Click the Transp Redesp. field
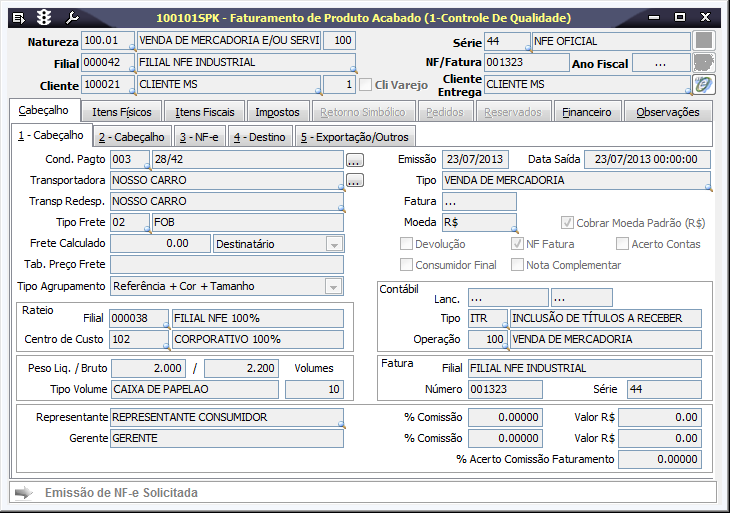The height and width of the screenshot is (513, 730). point(227,202)
